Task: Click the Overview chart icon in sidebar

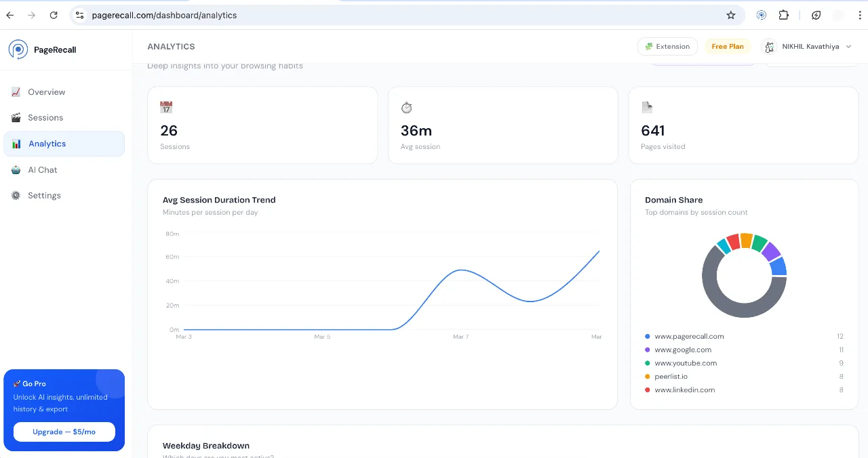Action: [x=16, y=92]
